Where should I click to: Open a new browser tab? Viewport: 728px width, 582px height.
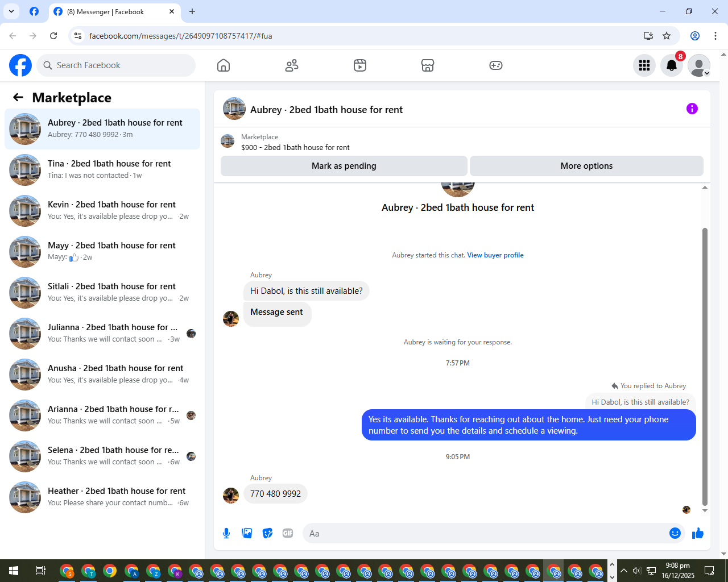(192, 11)
